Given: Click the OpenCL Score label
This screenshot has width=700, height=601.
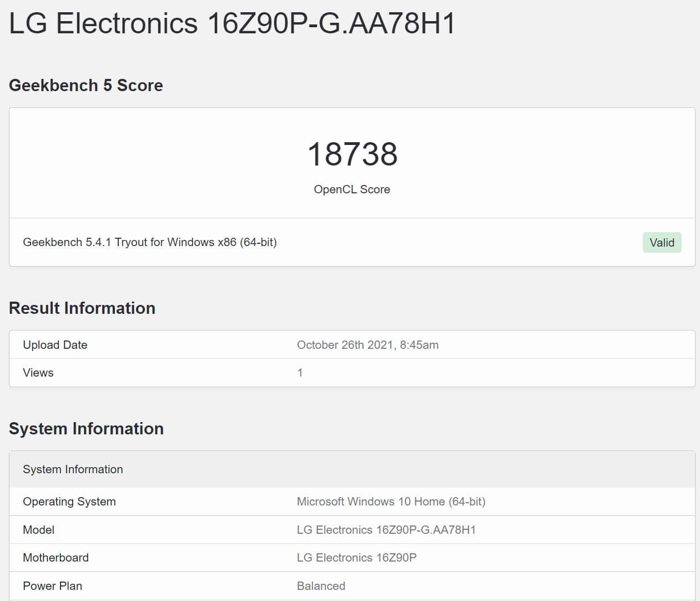Looking at the screenshot, I should 352,189.
